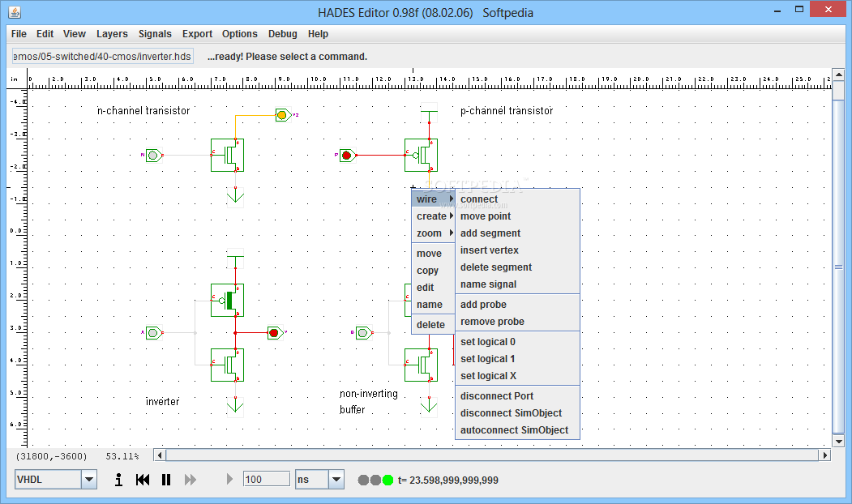Choose autoconnect SimObject
This screenshot has width=852, height=504.
(517, 430)
